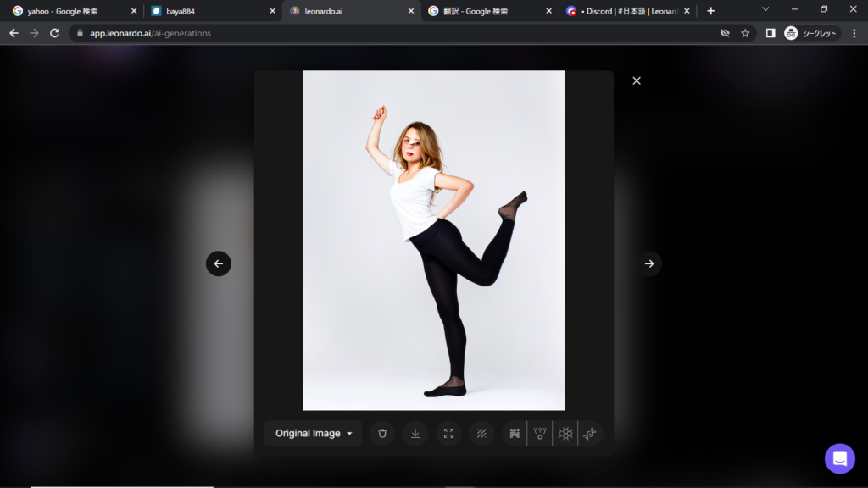Delete the image using the trash icon

[x=382, y=433]
